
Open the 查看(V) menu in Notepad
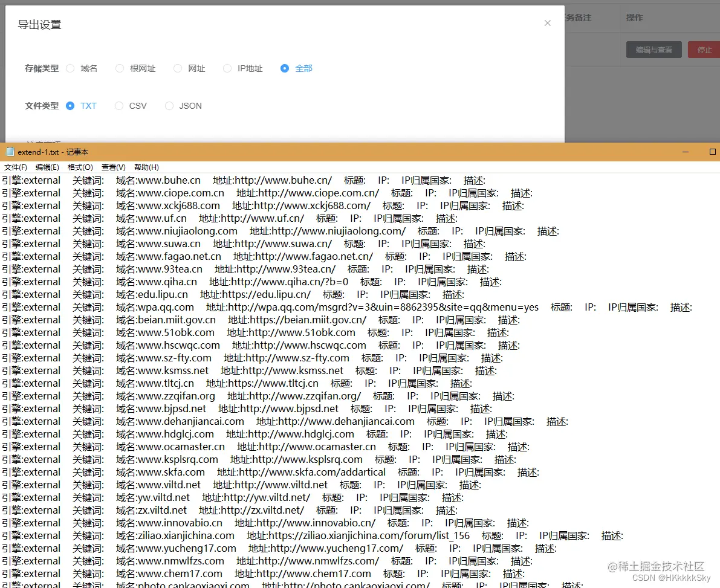(x=114, y=167)
